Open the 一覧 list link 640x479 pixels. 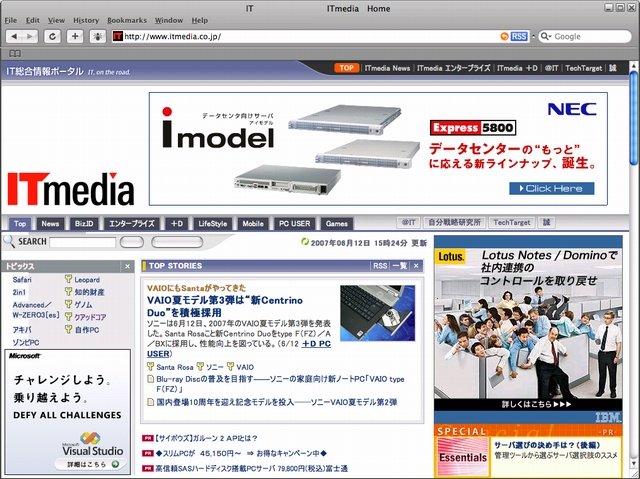[x=400, y=266]
